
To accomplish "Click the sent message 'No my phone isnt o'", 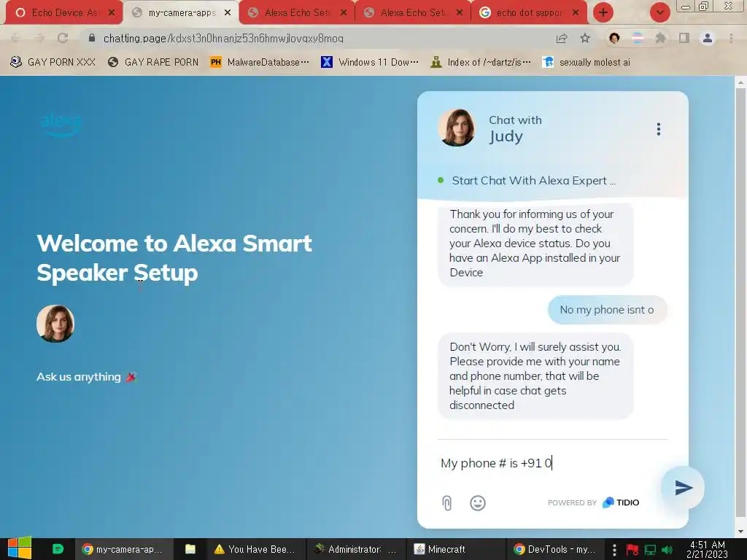I will (x=607, y=309).
